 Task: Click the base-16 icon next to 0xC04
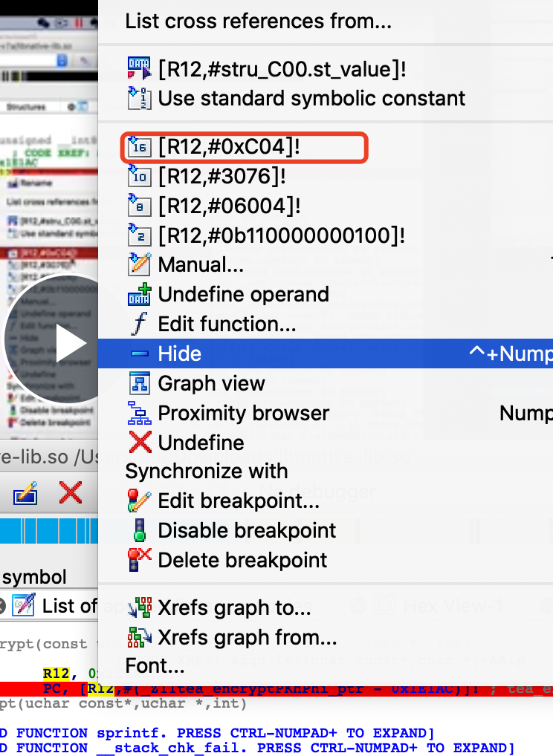coord(139,146)
